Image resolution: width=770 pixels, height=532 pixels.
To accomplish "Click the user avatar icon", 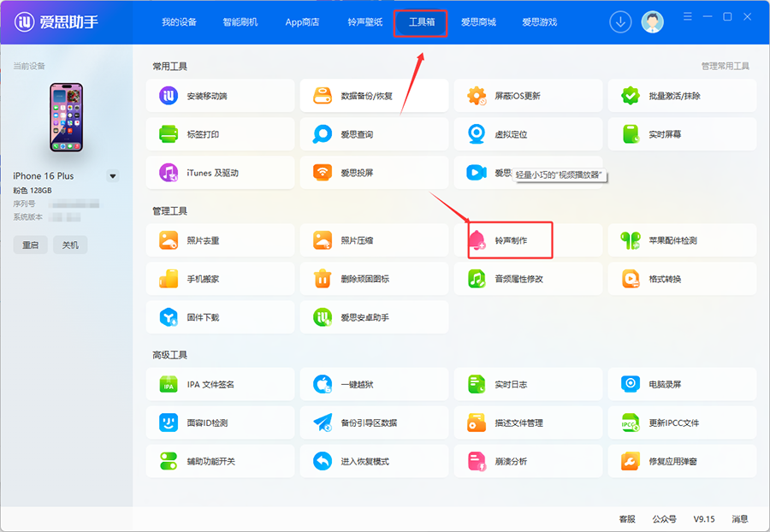I will coord(653,22).
